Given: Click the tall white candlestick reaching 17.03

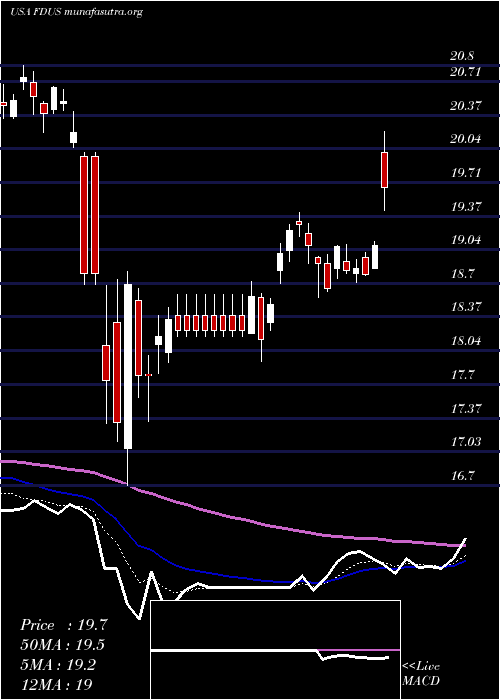Looking at the screenshot, I should 128,366.
